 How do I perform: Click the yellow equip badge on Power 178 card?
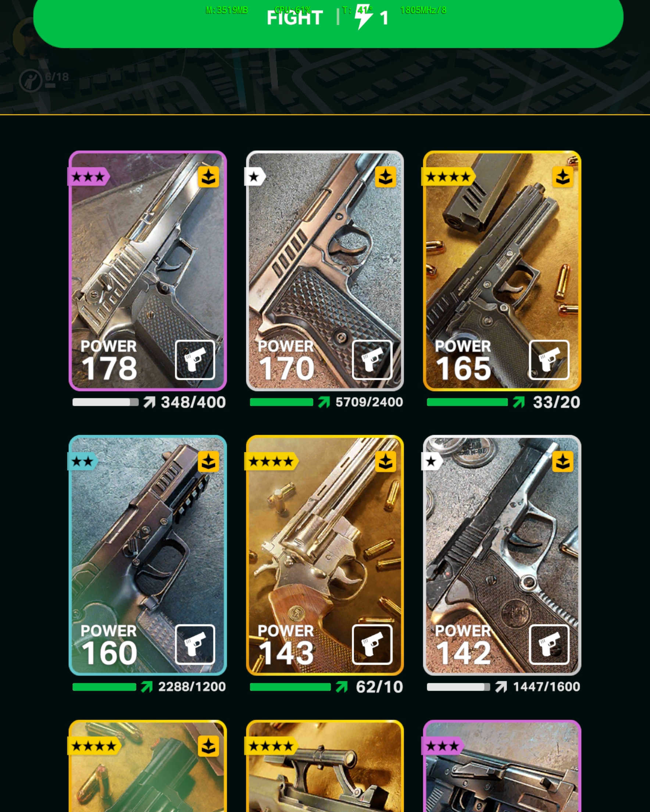pyautogui.click(x=208, y=177)
